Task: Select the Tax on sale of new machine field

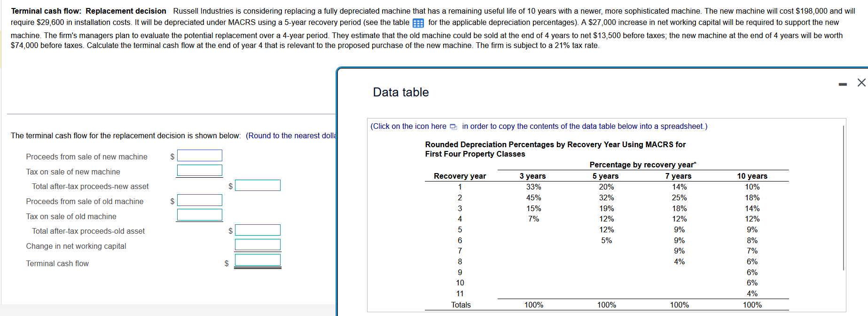Action: coord(199,170)
